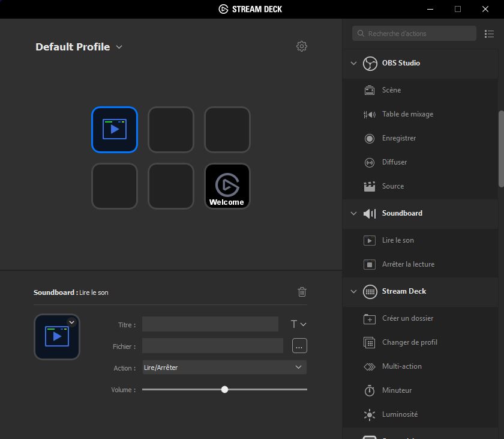Click the Multi-action label

pyautogui.click(x=402, y=366)
